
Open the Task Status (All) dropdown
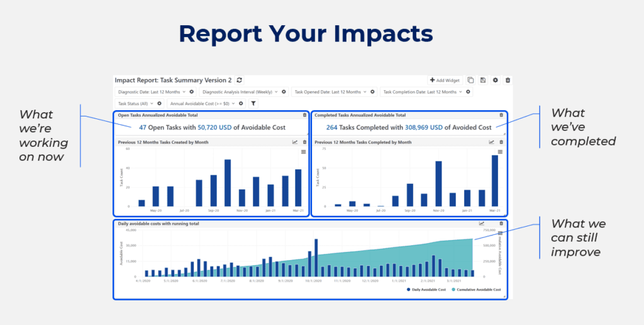tap(152, 103)
